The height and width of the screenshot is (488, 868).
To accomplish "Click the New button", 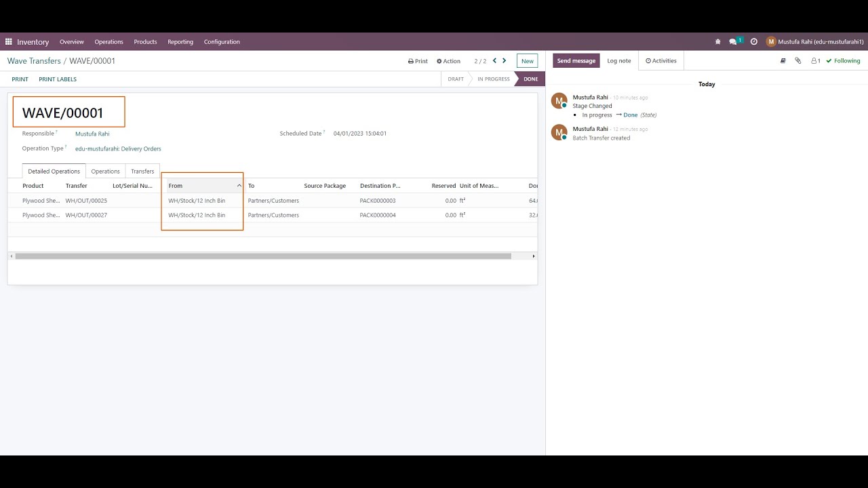I will [x=527, y=61].
